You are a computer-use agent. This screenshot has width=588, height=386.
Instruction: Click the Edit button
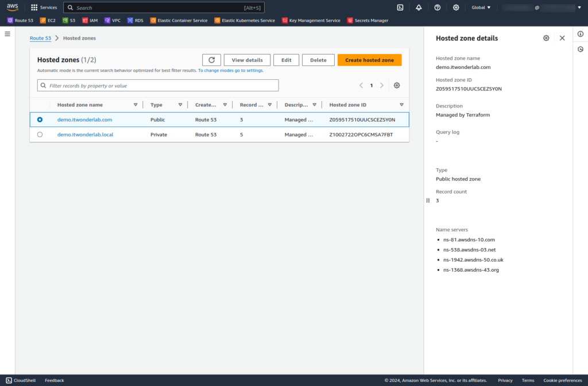[286, 60]
